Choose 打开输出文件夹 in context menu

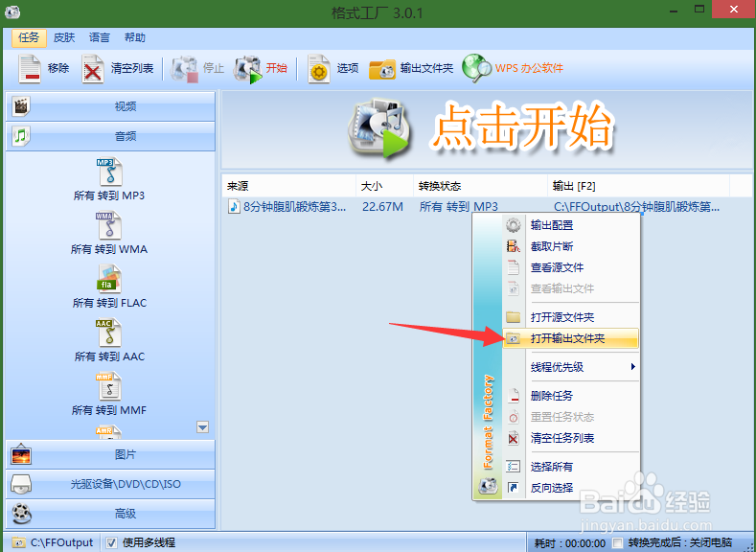coord(571,338)
